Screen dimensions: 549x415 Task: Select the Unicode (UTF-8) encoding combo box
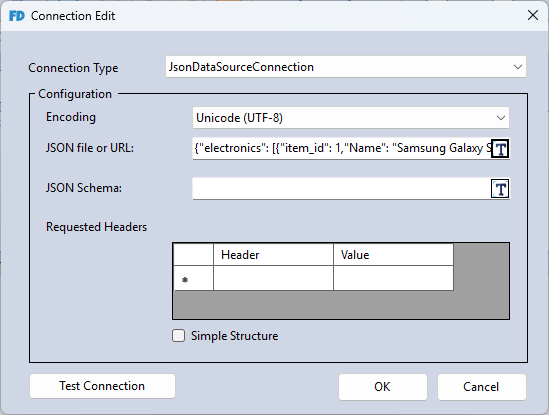tap(351, 118)
